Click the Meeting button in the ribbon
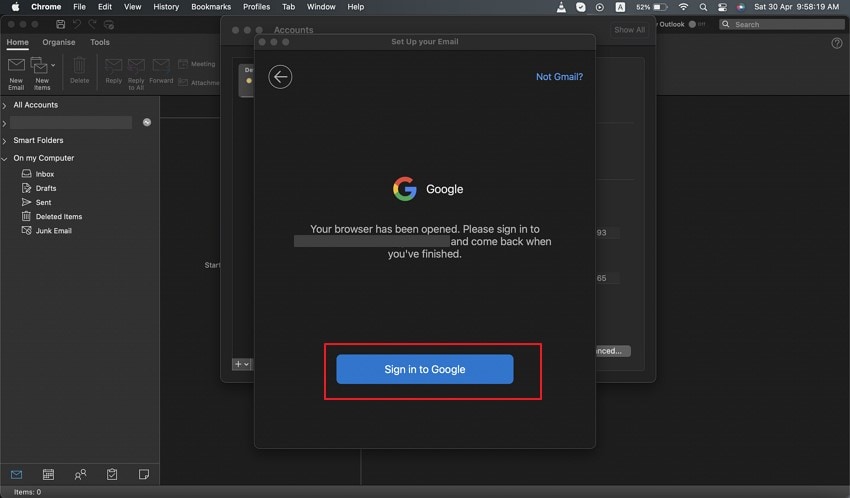850x498 pixels. click(197, 64)
